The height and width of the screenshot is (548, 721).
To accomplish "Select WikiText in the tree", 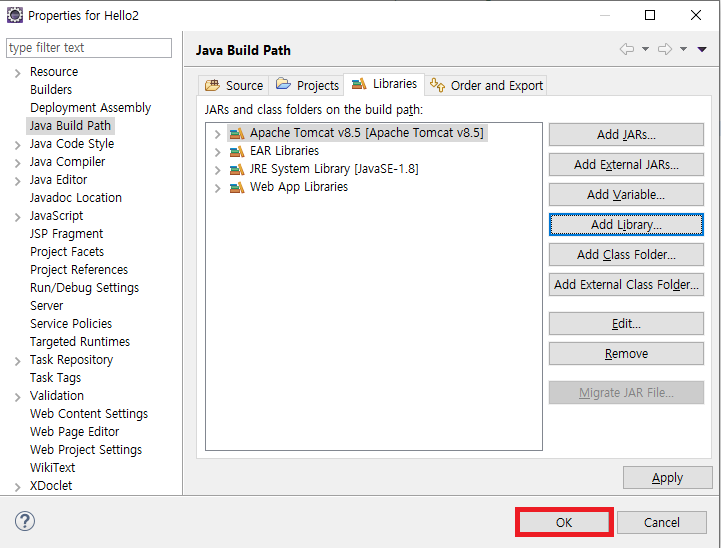I will [x=52, y=468].
